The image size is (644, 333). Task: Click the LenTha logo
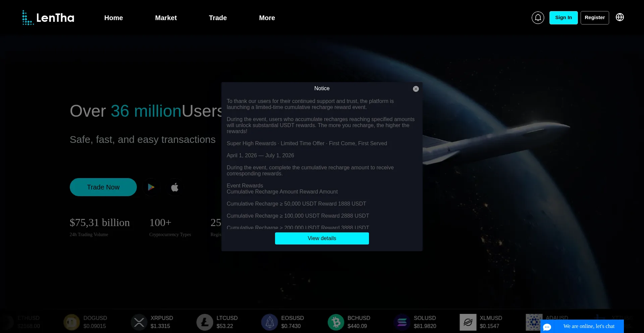48,17
